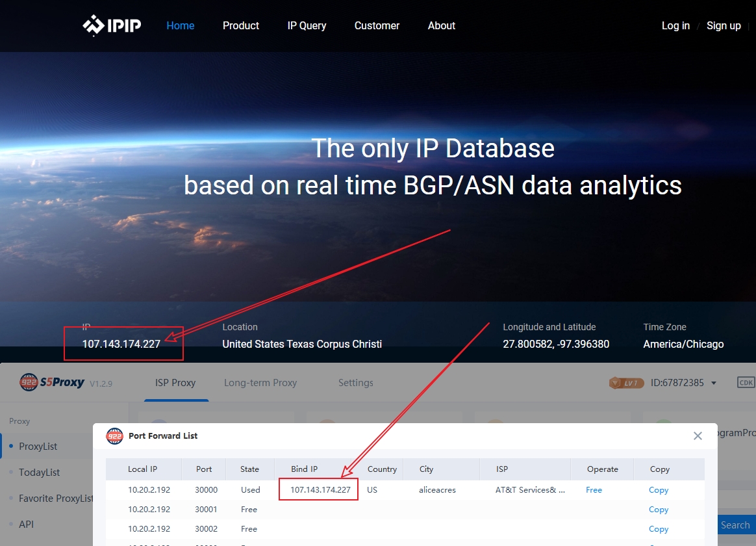Screen dimensions: 756x546
Task: Open the Product menu
Action: coord(241,26)
